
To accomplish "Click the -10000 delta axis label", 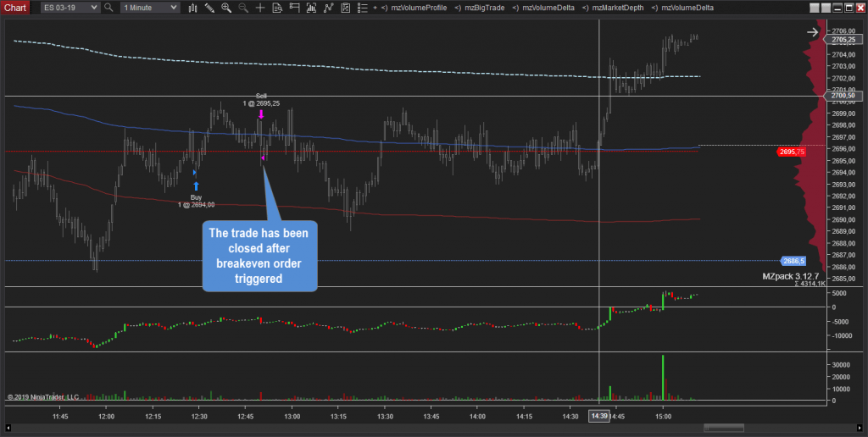I will pyautogui.click(x=842, y=335).
